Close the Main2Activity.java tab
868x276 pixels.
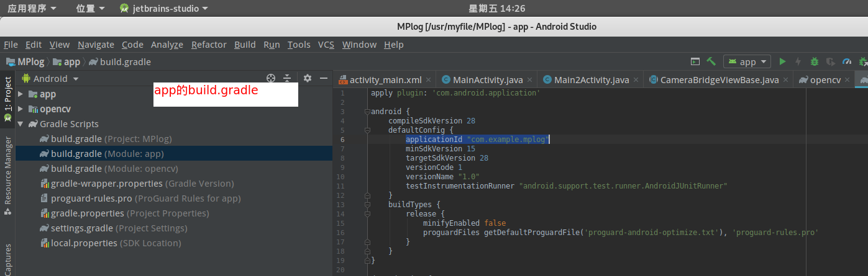(x=636, y=80)
